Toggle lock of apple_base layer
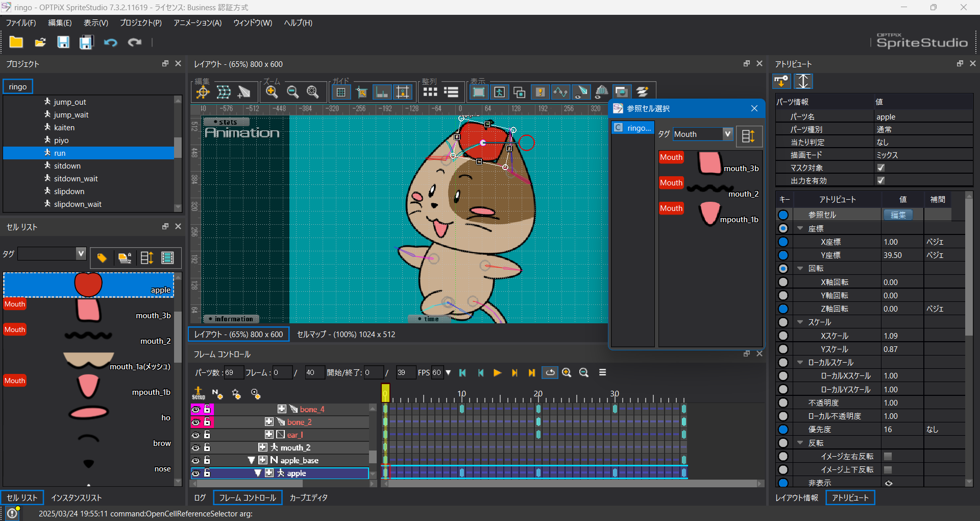Screen dimensions: 980x521 click(x=207, y=460)
